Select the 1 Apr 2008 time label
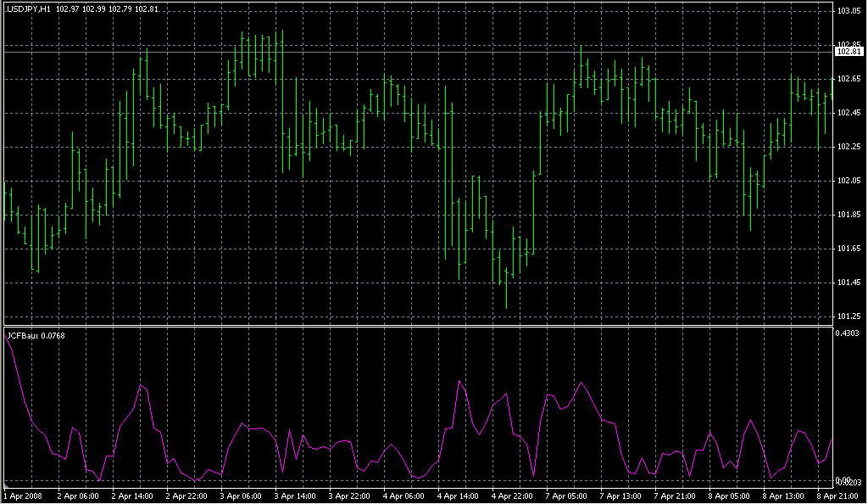The image size is (868, 504). pos(23,496)
